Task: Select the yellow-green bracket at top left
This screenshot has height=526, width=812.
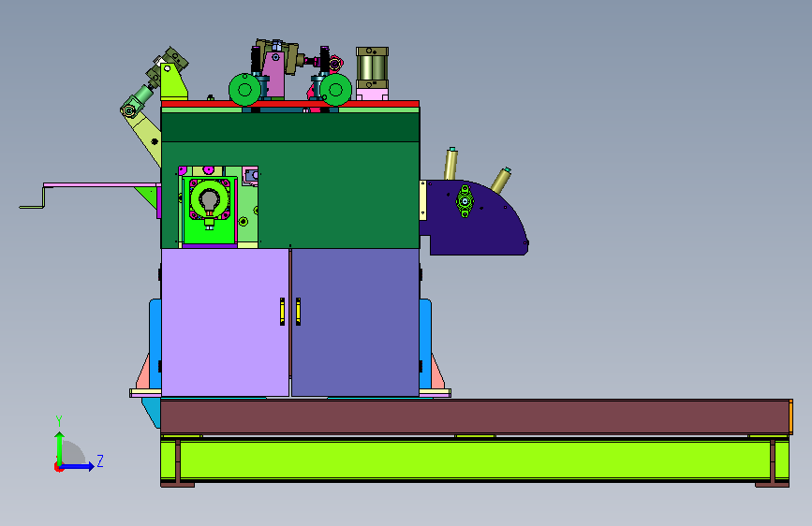Action: coord(172,81)
